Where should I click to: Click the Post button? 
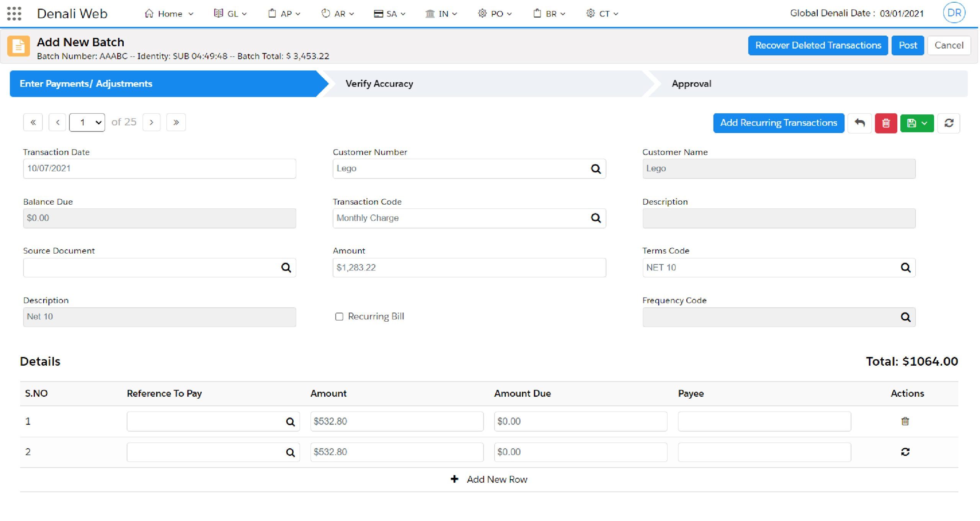[x=907, y=46]
